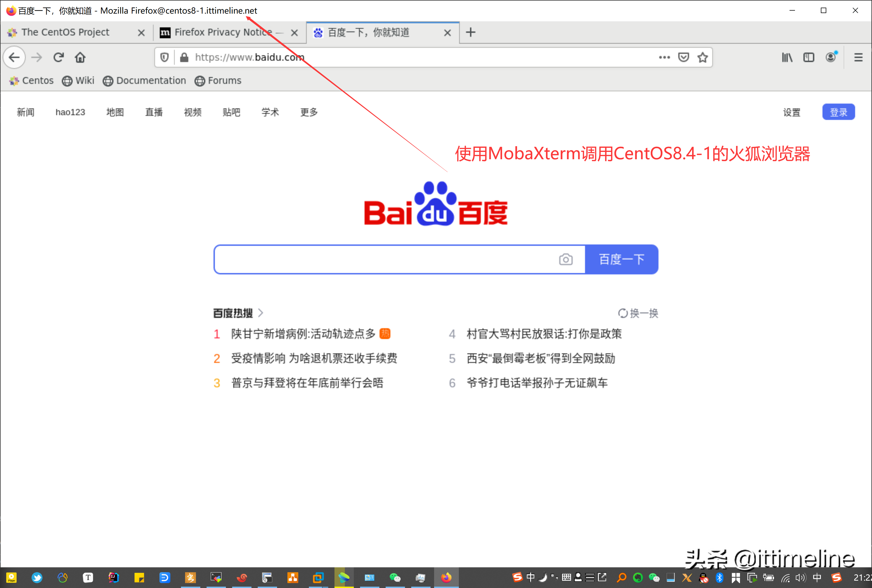Expand 百度热搜 hot search list
This screenshot has height=588, width=872.
click(238, 313)
